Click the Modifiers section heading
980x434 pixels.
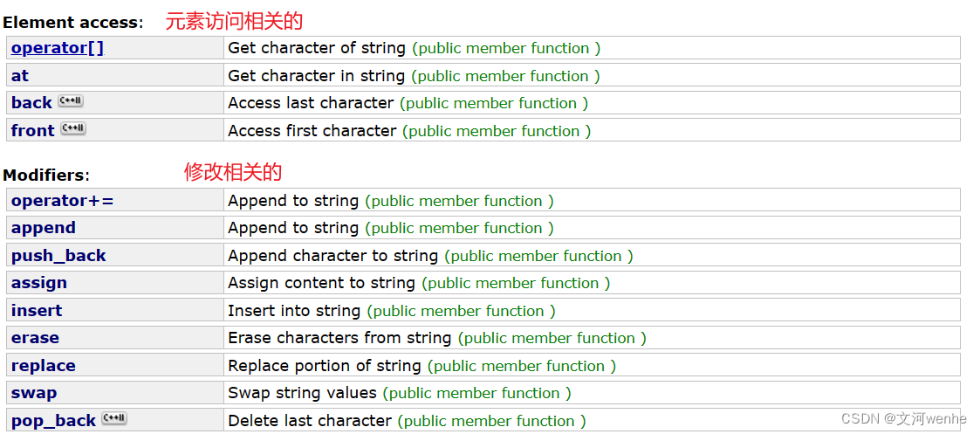coord(46,175)
